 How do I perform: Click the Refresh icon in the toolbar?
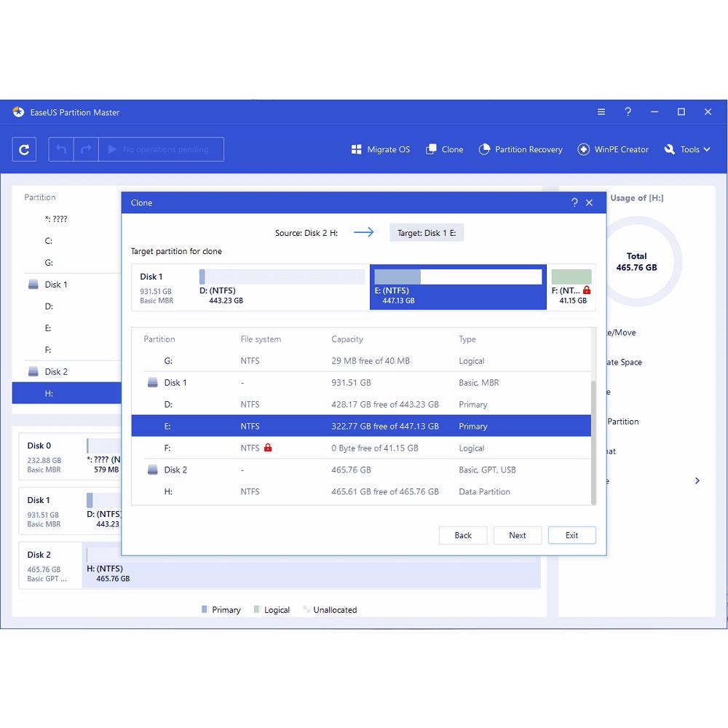point(24,149)
